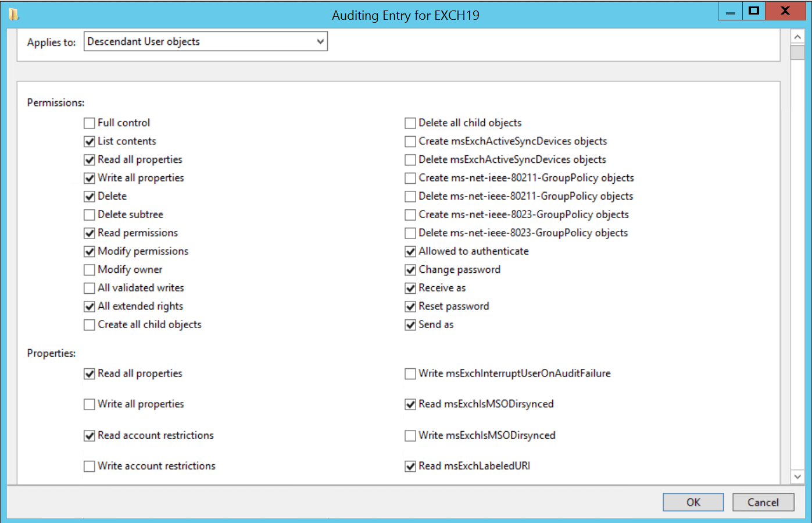Disable the Send as permission

(x=410, y=325)
